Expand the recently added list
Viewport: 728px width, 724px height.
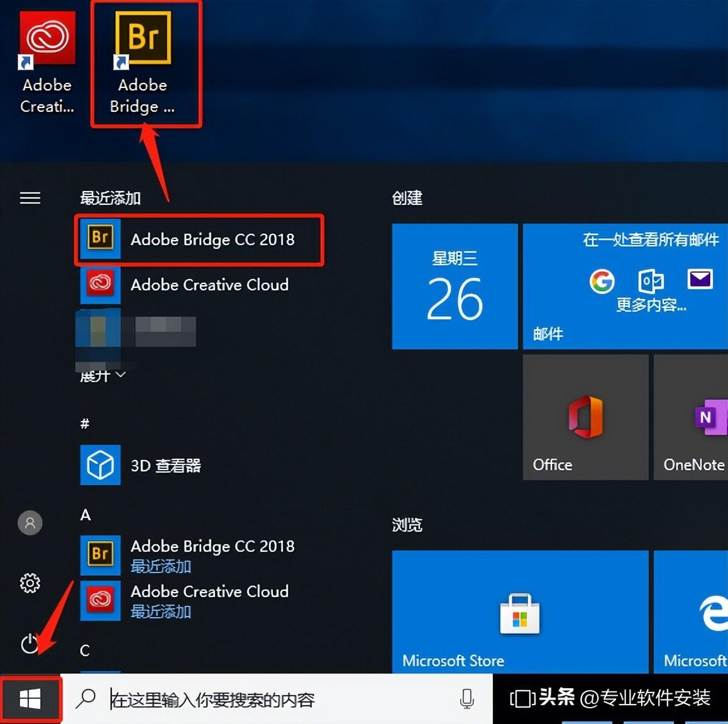pos(102,375)
